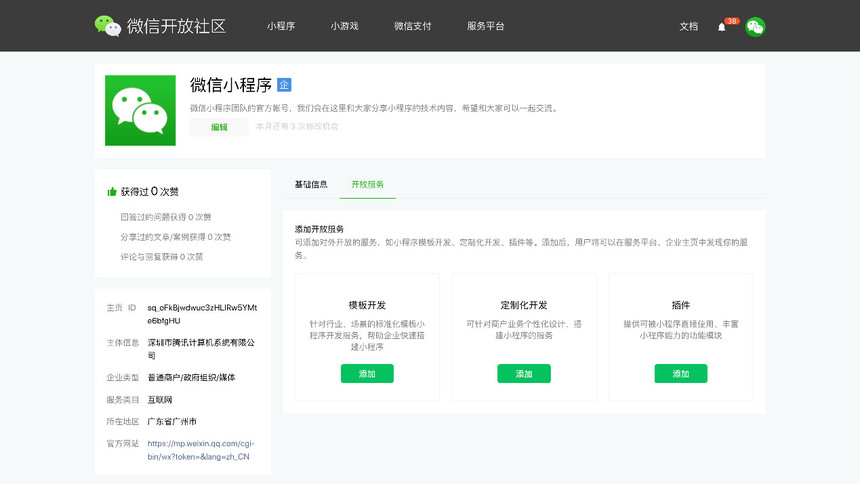Click the 定制化开发 card title
Screen dimensions: 860x484
[524, 305]
